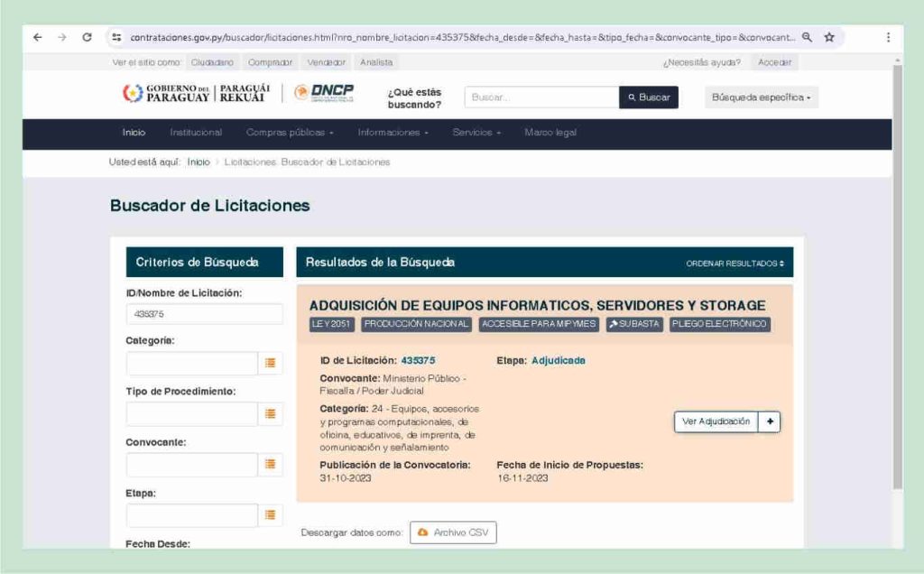
Task: Click the zoom magnifier icon in address bar
Action: point(807,37)
